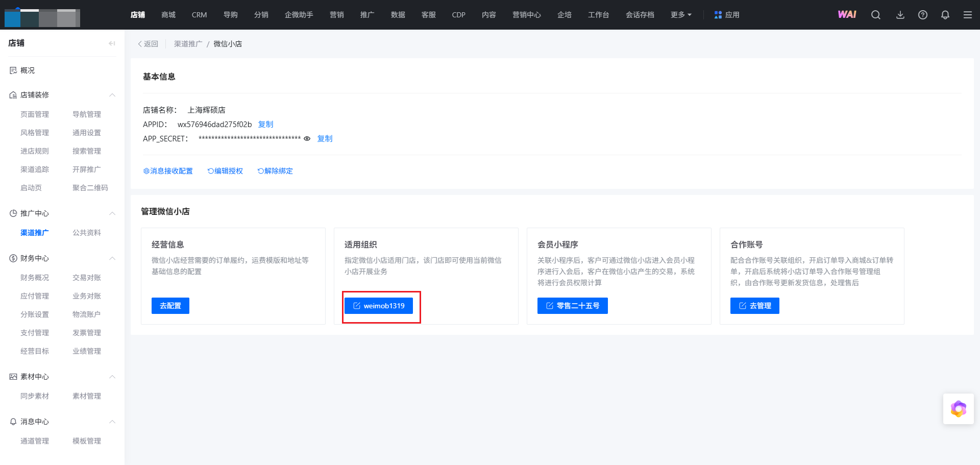Open 通道管理 in the sidebar
This screenshot has width=980, height=465.
[x=35, y=441]
